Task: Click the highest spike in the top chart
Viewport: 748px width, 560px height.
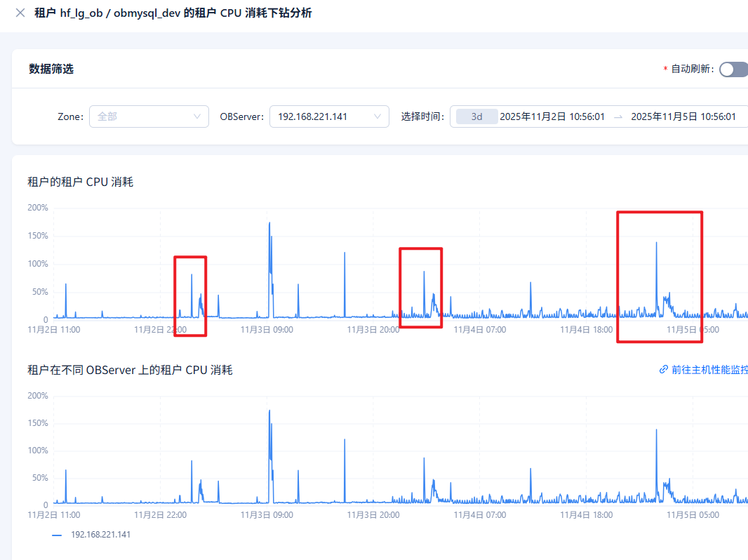Action: tap(269, 225)
